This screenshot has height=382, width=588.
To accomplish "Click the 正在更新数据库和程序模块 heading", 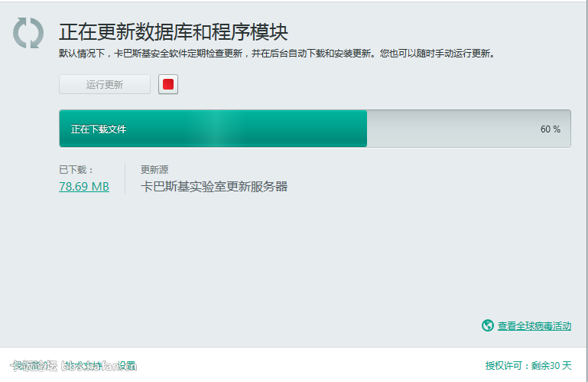I will point(174,32).
